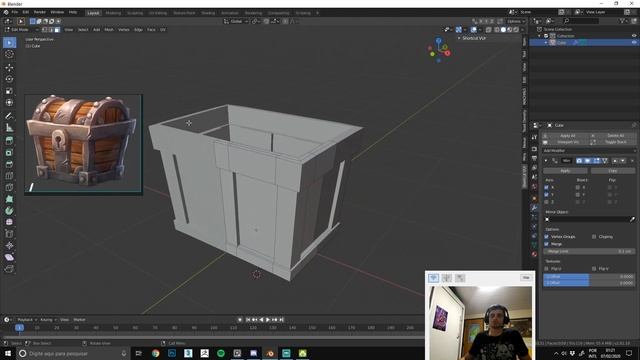Select the Transform tool
This screenshot has width=640, height=360.
[9, 102]
